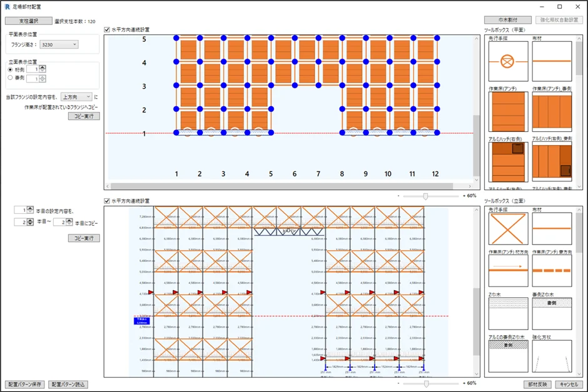The width and height of the screenshot is (588, 392).
Task: Choose アルミハッチ(右側) tool in plan toolbox
Action: [x=508, y=162]
